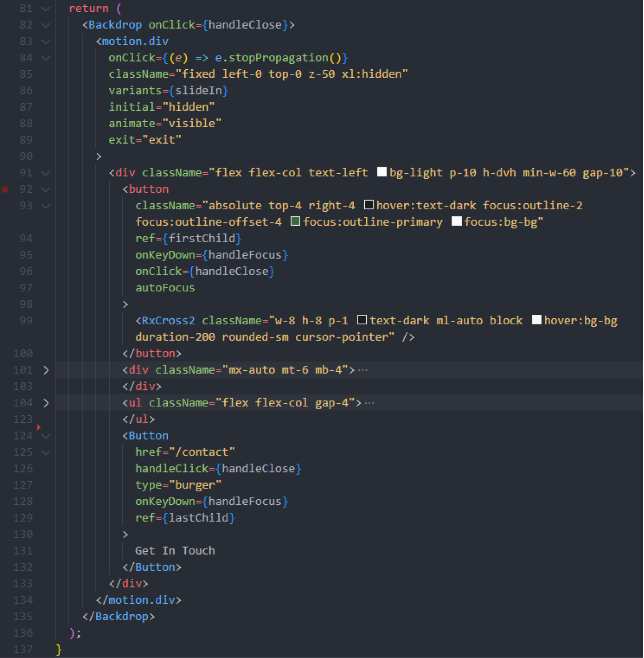Collapse the button element at line 92
This screenshot has width=644, height=658.
tap(46, 190)
